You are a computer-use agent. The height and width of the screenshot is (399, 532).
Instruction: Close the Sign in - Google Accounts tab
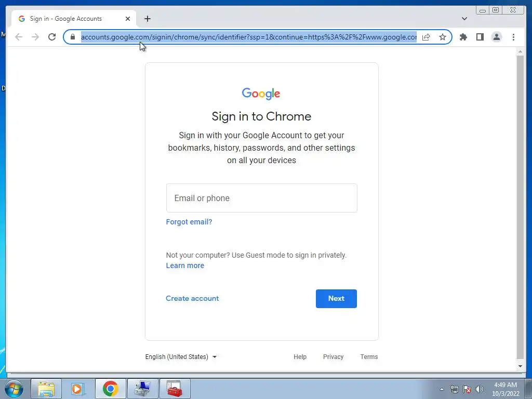tap(128, 19)
